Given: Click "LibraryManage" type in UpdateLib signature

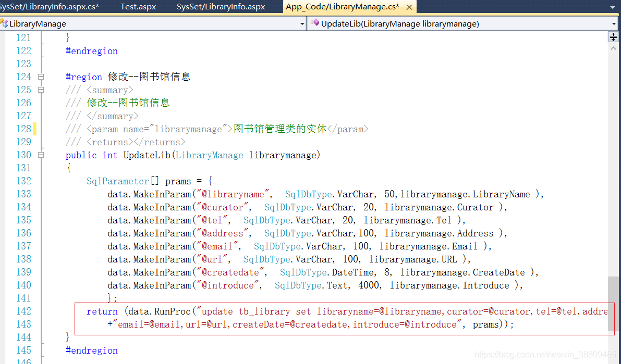Looking at the screenshot, I should click(x=209, y=155).
